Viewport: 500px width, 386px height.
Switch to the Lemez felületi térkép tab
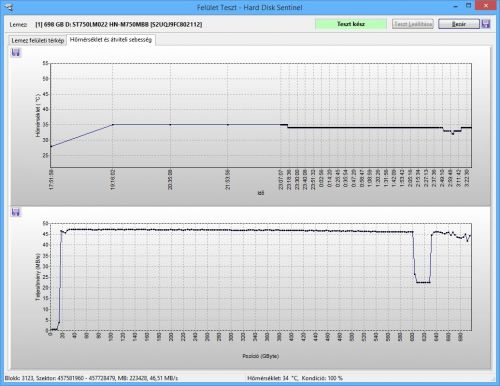(x=37, y=40)
